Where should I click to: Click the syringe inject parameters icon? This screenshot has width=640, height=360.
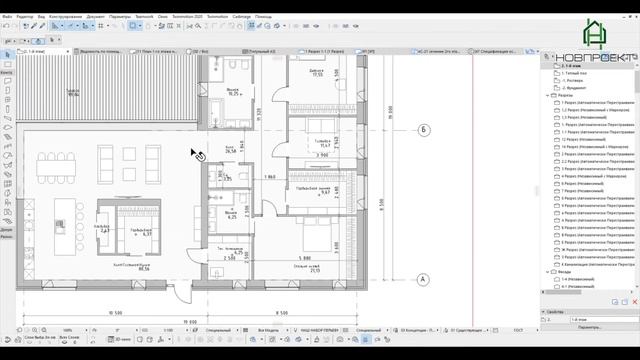42,26
